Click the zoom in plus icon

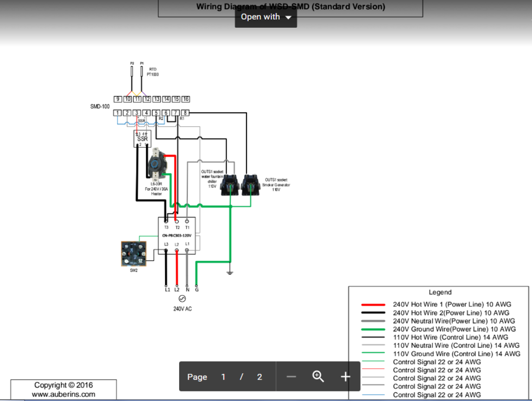pos(346,377)
